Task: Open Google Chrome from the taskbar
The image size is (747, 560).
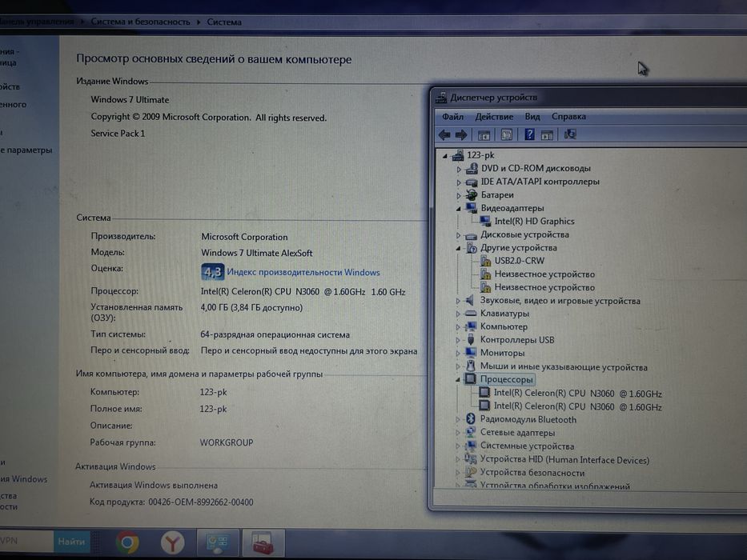Action: coord(127,542)
